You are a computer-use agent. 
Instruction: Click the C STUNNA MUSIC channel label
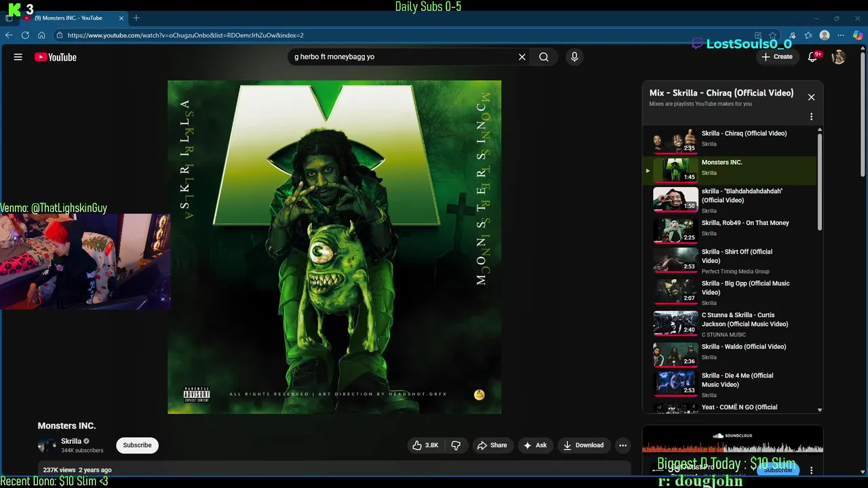pyautogui.click(x=724, y=335)
